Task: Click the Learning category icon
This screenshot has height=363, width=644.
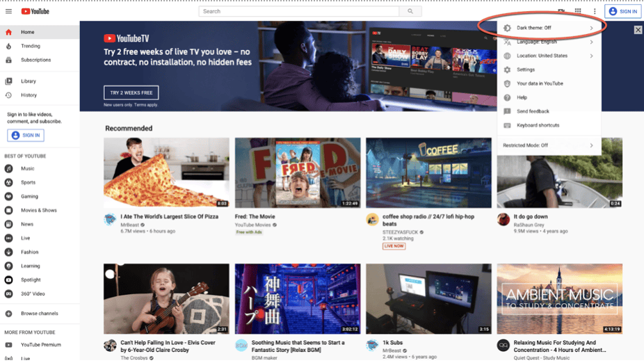Action: click(x=8, y=266)
